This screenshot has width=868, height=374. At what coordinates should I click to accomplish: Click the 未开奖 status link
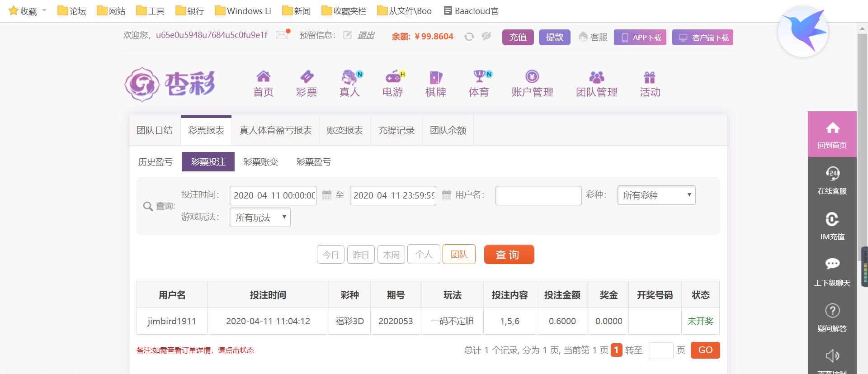pos(700,321)
